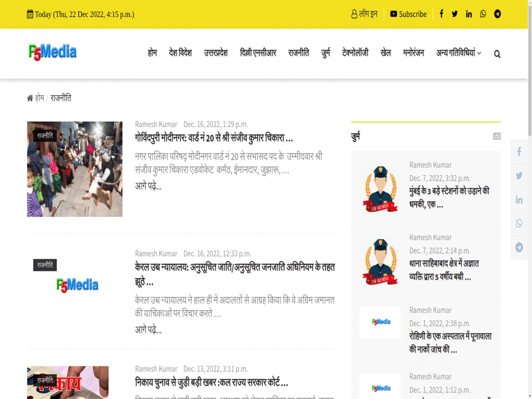Open रोहिणी के एक अस्पताल sidebar story
Image resolution: width=532 pixels, height=399 pixels.
450,343
